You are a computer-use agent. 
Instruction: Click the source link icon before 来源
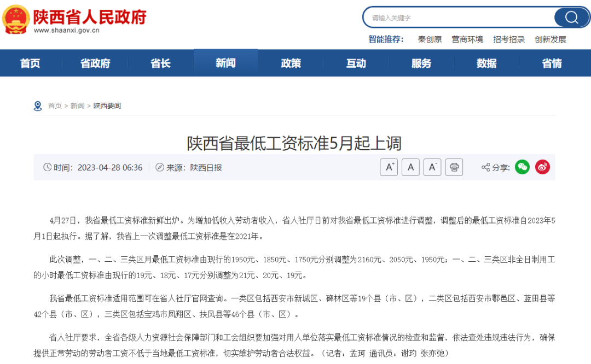(x=159, y=167)
